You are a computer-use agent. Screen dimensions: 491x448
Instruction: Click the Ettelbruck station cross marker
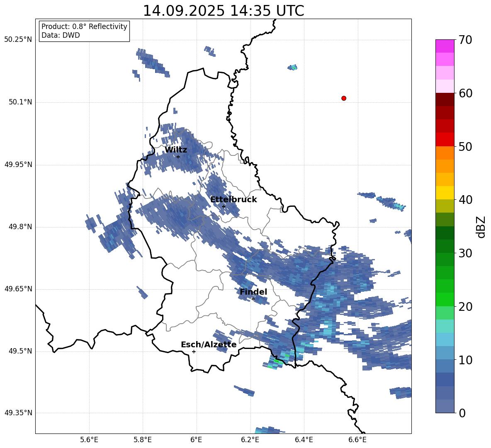224,206
